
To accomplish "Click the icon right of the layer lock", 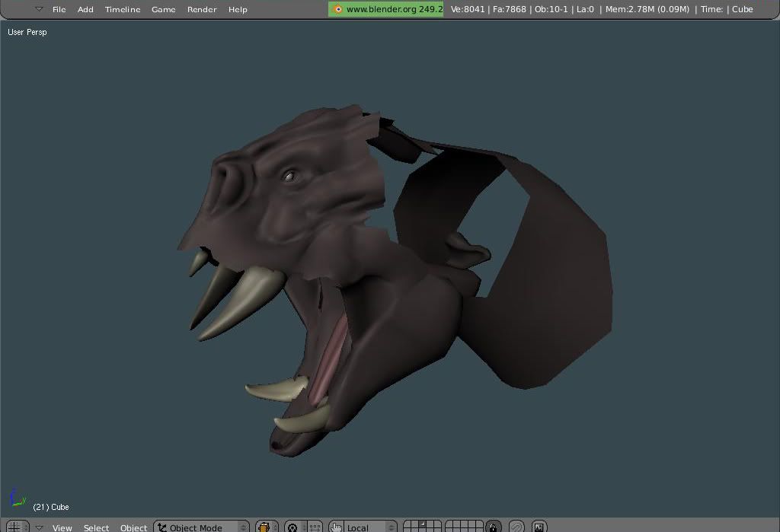I will coord(516,527).
